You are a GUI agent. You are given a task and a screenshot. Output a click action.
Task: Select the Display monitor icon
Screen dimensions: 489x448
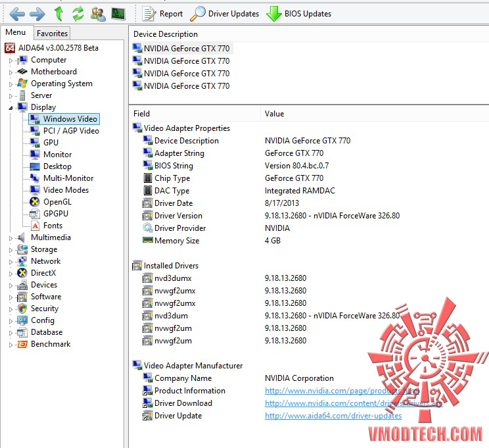[x=22, y=107]
